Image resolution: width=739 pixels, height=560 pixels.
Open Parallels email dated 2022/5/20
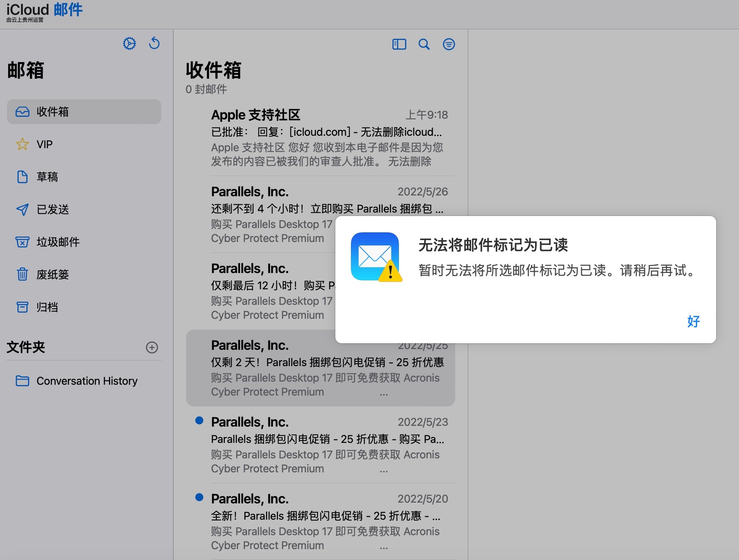[321, 522]
